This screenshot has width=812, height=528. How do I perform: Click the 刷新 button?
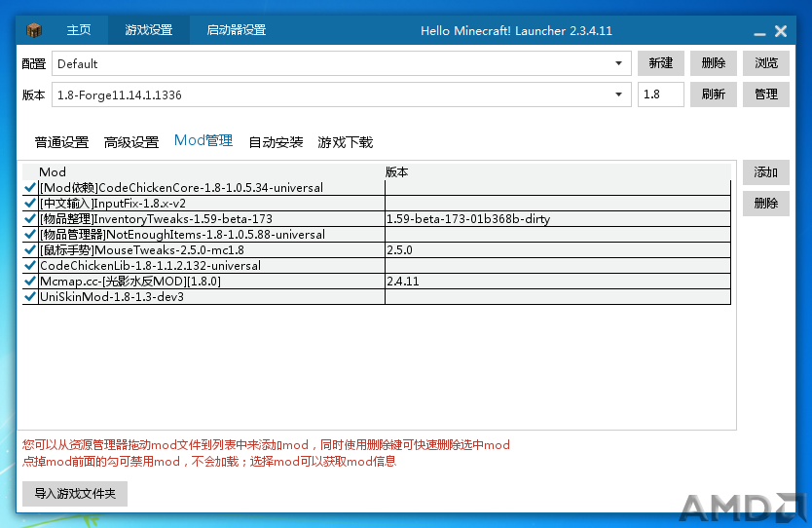(x=714, y=94)
